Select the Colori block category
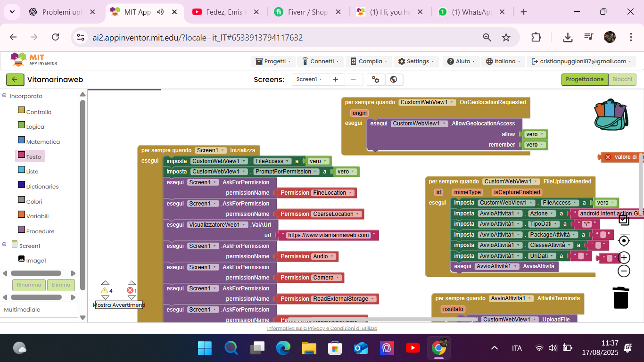 pyautogui.click(x=34, y=201)
